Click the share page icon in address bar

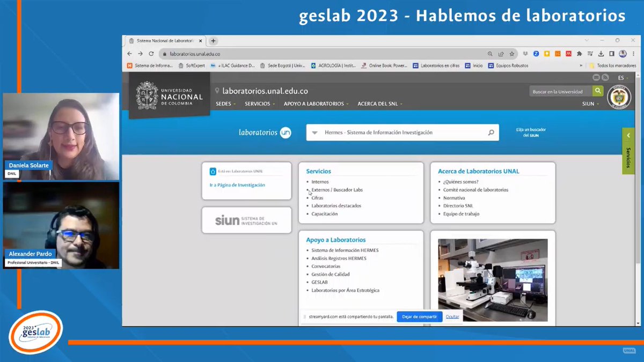pos(501,54)
